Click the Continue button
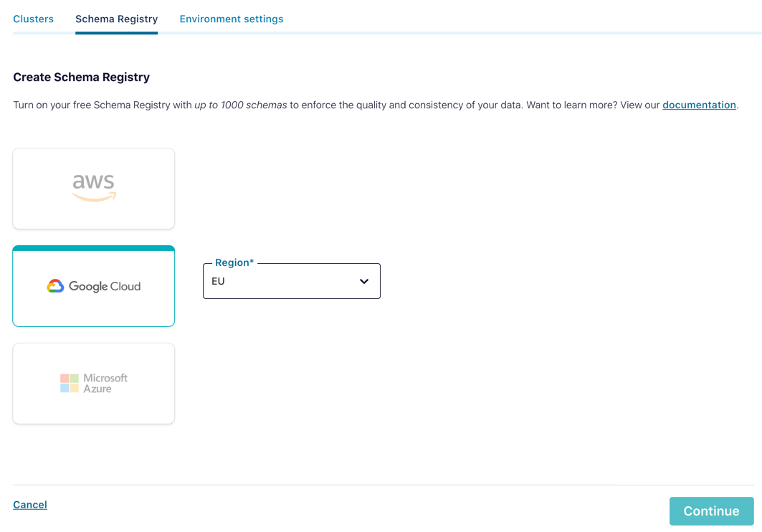This screenshot has width=762, height=532. pos(711,511)
